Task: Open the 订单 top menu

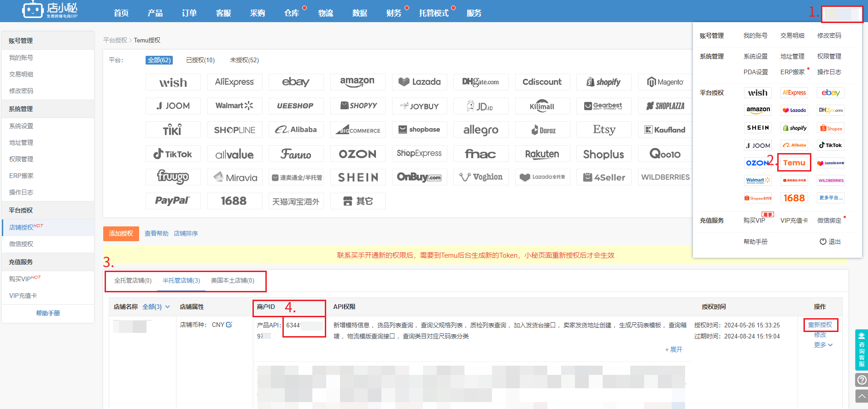Action: point(189,13)
